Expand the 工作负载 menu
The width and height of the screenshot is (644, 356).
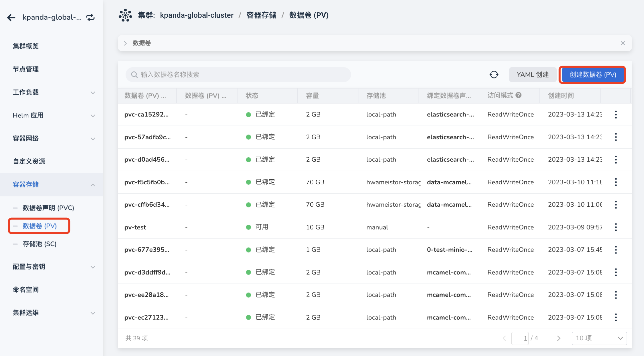[x=93, y=93]
